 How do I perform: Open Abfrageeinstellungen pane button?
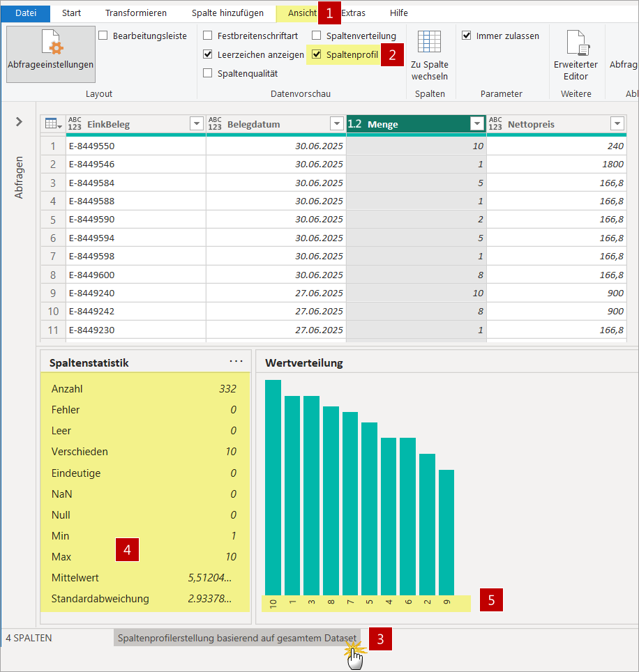pyautogui.click(x=51, y=54)
